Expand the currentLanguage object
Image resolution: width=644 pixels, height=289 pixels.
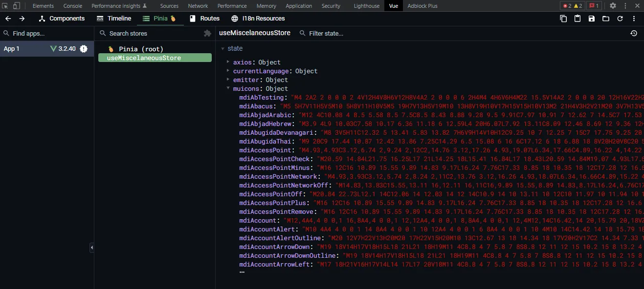tap(228, 71)
